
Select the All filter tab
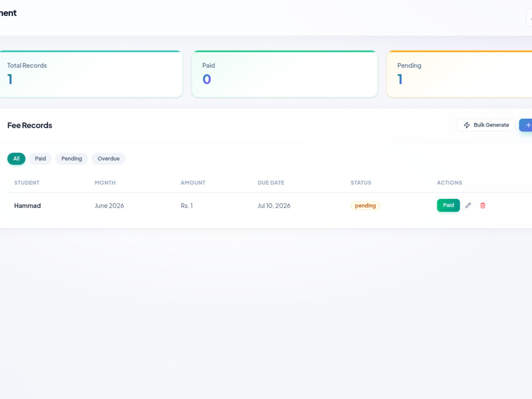[16, 159]
